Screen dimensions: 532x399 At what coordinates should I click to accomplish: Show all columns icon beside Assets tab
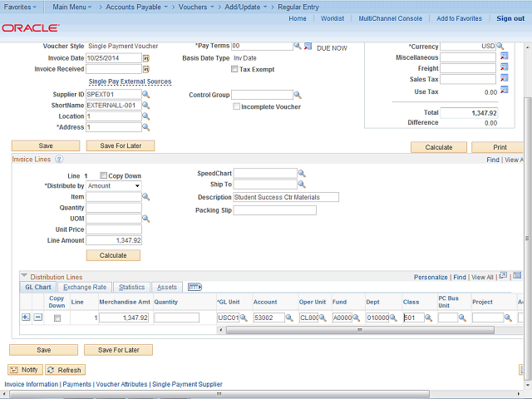(x=195, y=287)
